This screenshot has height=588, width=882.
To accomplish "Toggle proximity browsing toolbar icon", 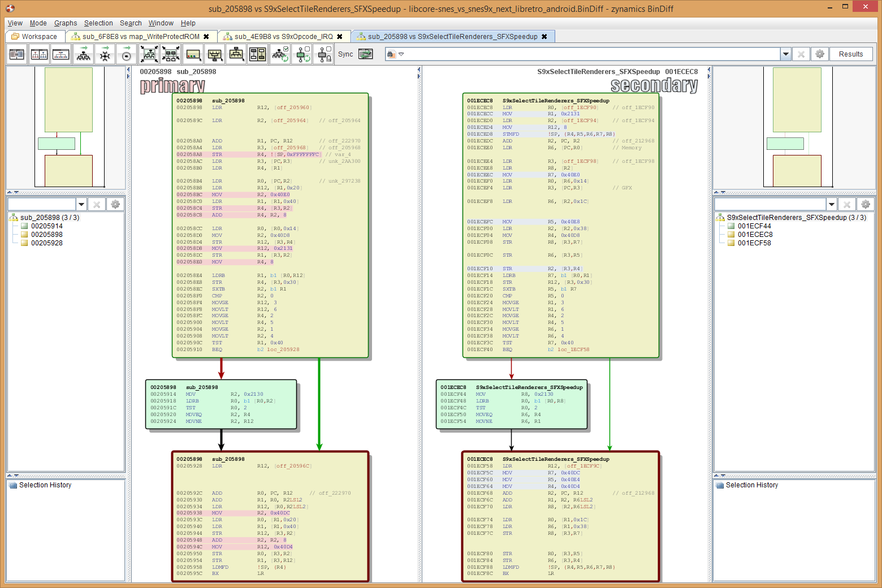I will point(302,54).
